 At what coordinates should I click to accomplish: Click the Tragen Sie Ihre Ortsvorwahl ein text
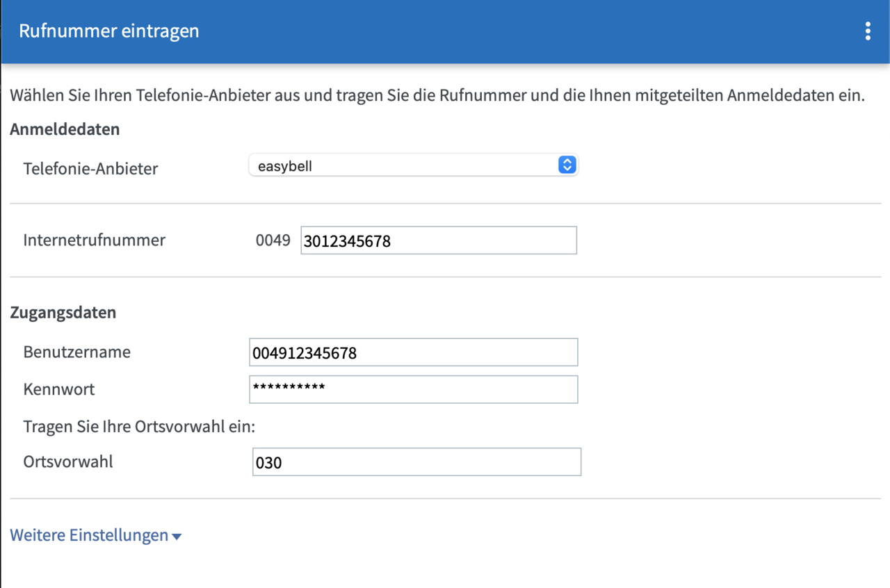[x=138, y=427]
